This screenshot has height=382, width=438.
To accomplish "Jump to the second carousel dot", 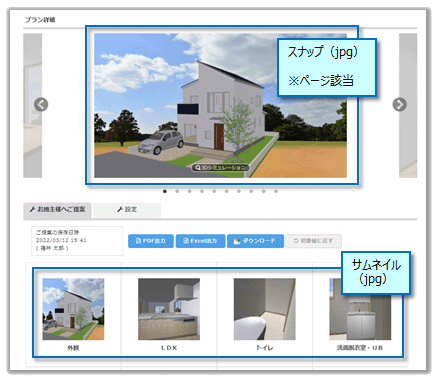I will coord(177,191).
